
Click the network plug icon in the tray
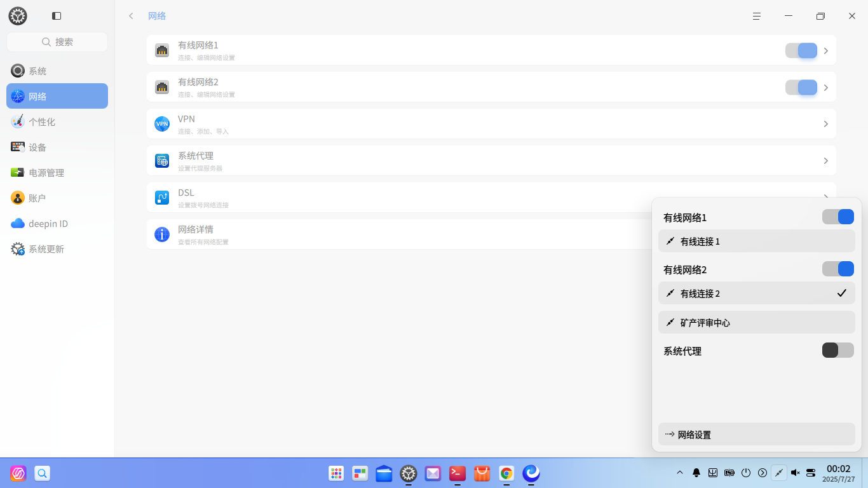click(779, 473)
